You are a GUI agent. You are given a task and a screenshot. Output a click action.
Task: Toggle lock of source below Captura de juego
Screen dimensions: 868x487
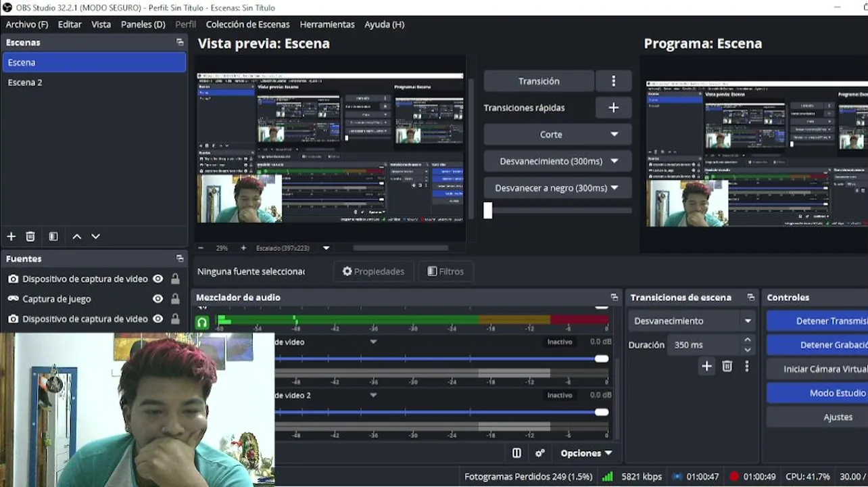[x=175, y=319]
